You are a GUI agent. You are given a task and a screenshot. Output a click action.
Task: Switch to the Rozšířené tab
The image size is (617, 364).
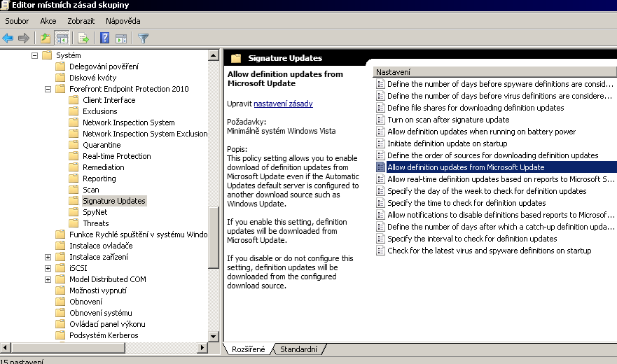[249, 349]
